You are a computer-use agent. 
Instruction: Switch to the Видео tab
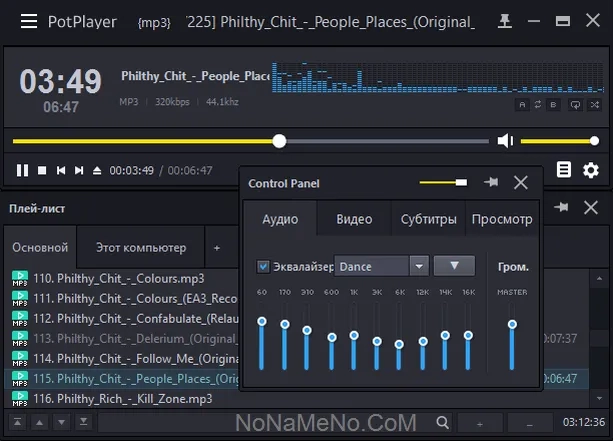pos(354,219)
